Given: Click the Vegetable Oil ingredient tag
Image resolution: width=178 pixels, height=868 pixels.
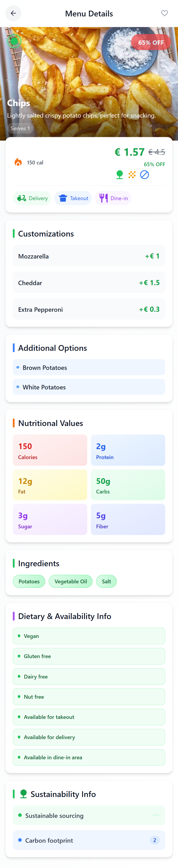Looking at the screenshot, I should click(x=71, y=582).
